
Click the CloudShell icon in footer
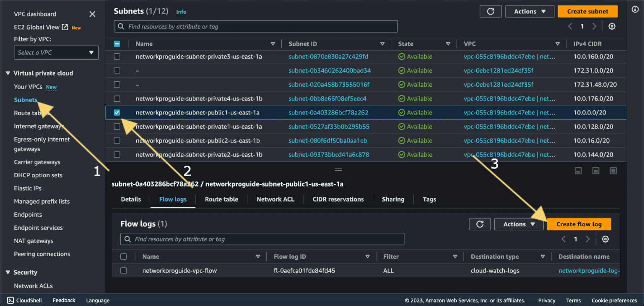click(10, 300)
